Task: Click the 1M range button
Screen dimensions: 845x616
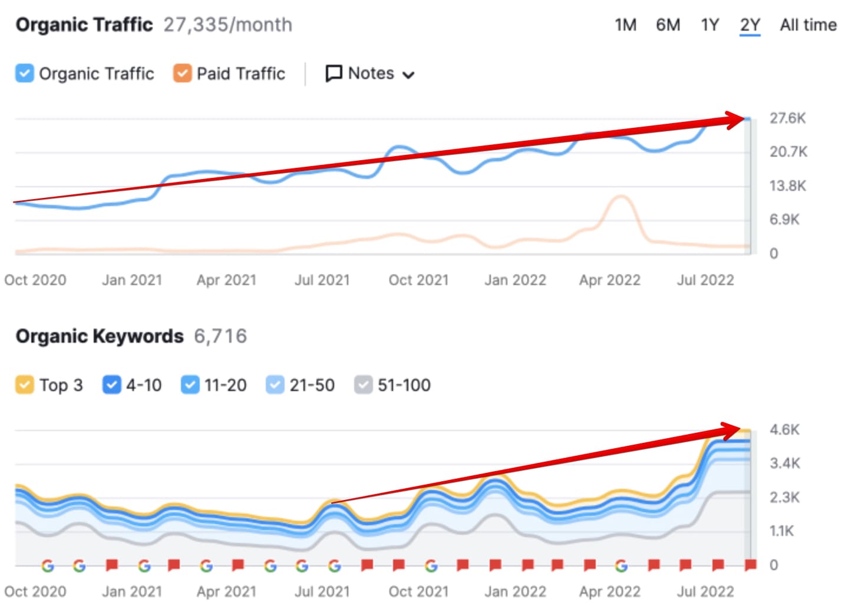Action: click(x=626, y=25)
